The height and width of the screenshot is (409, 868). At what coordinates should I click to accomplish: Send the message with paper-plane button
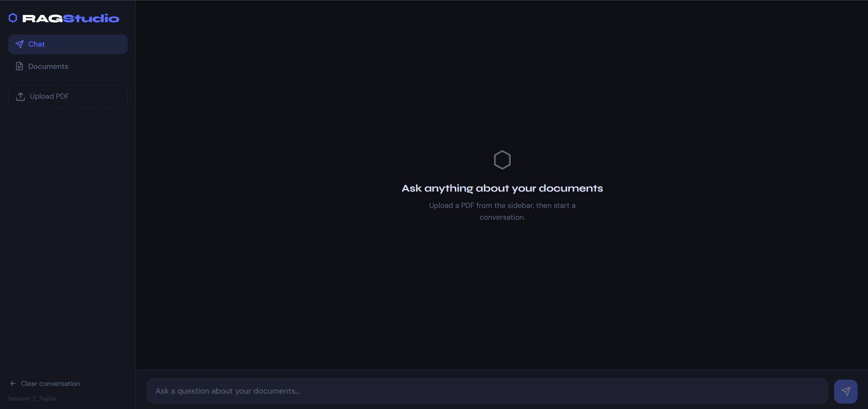pos(846,391)
